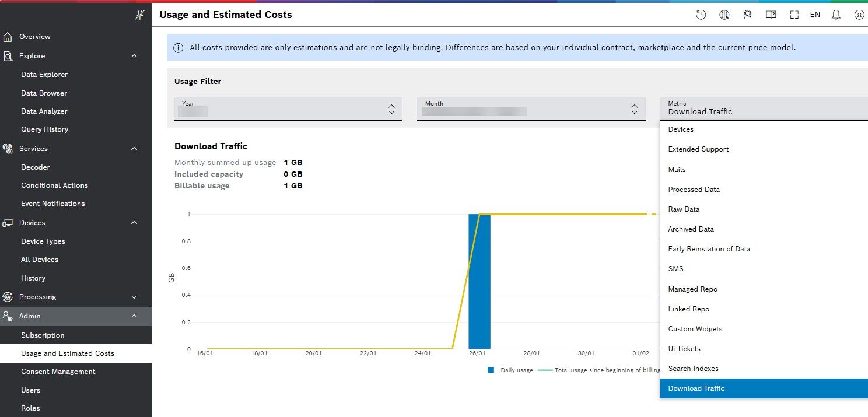Open the notifications bell

[836, 15]
